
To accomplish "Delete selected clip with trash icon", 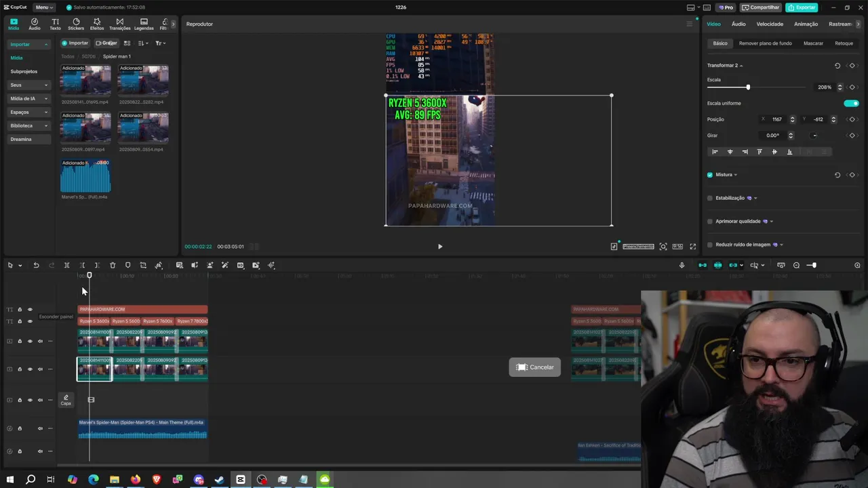I will point(113,265).
